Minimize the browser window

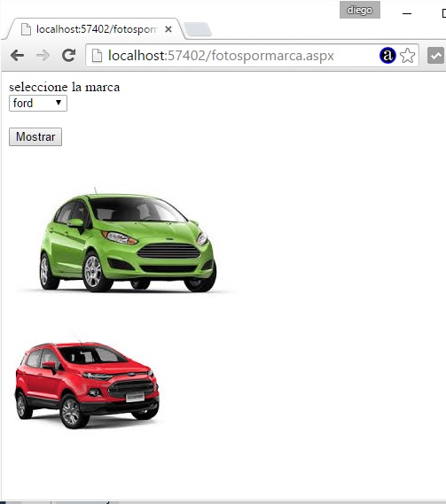(407, 13)
